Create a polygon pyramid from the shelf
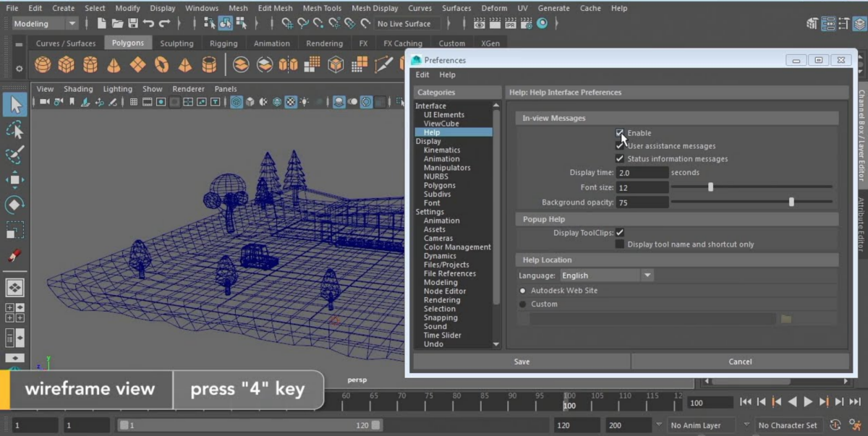 185,65
